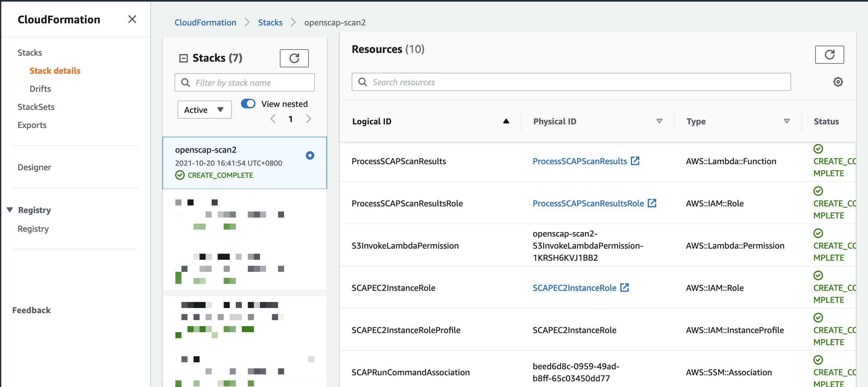
Task: Open Stack details in the side navigation
Action: [55, 71]
